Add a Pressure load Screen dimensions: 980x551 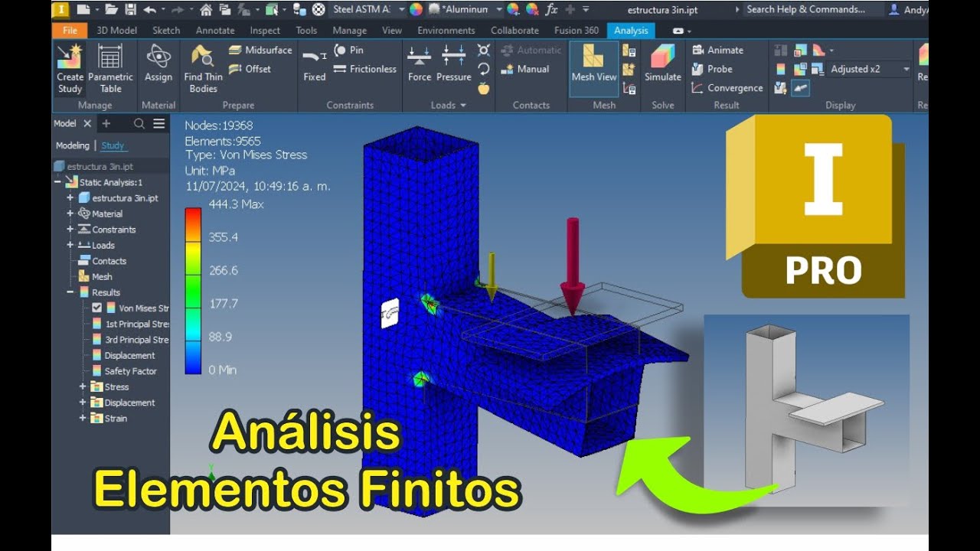coord(454,64)
